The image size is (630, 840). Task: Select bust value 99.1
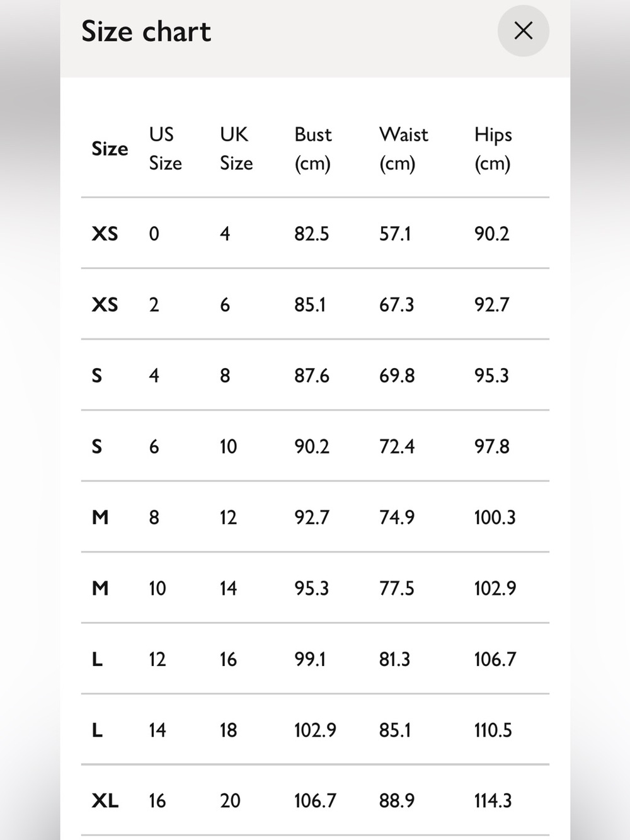click(x=310, y=659)
